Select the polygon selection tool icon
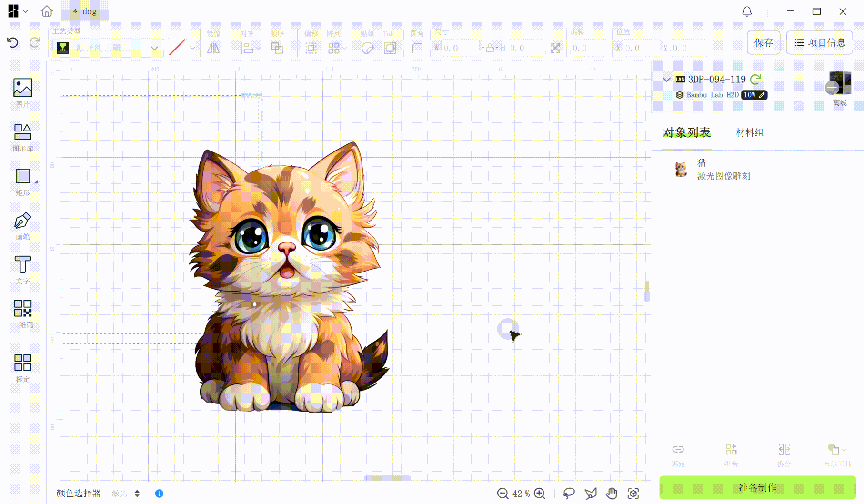 tap(591, 494)
